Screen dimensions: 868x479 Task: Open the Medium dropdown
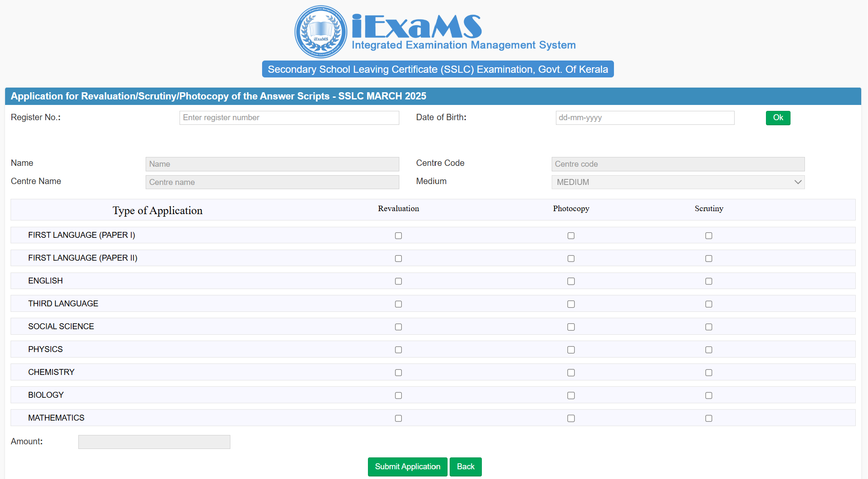677,182
